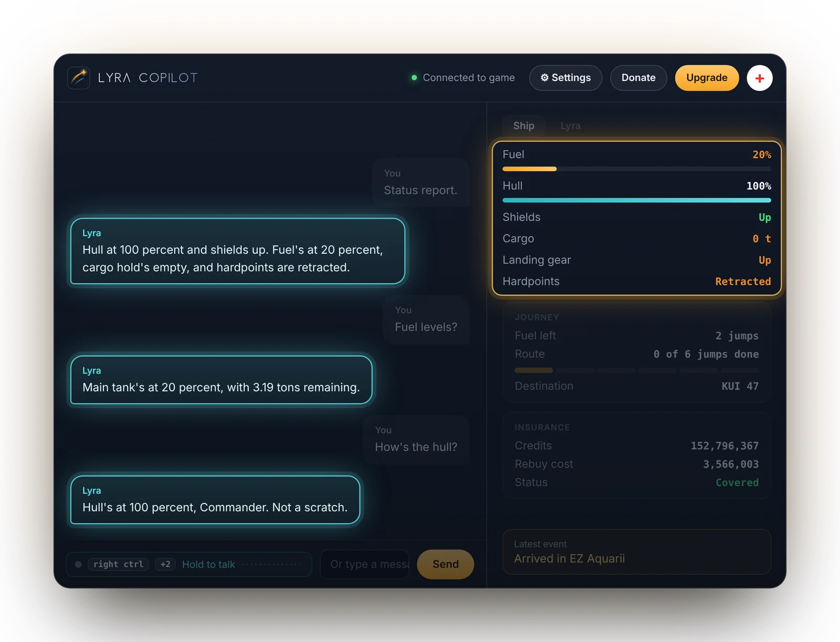Image resolution: width=840 pixels, height=642 pixels.
Task: Click the orange Upgrade button
Action: 707,78
